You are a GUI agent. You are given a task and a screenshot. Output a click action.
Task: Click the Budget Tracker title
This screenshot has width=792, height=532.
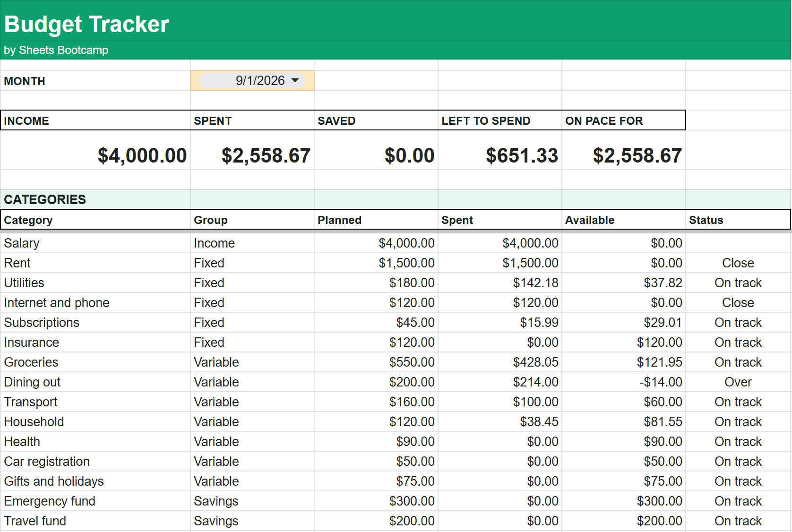87,24
